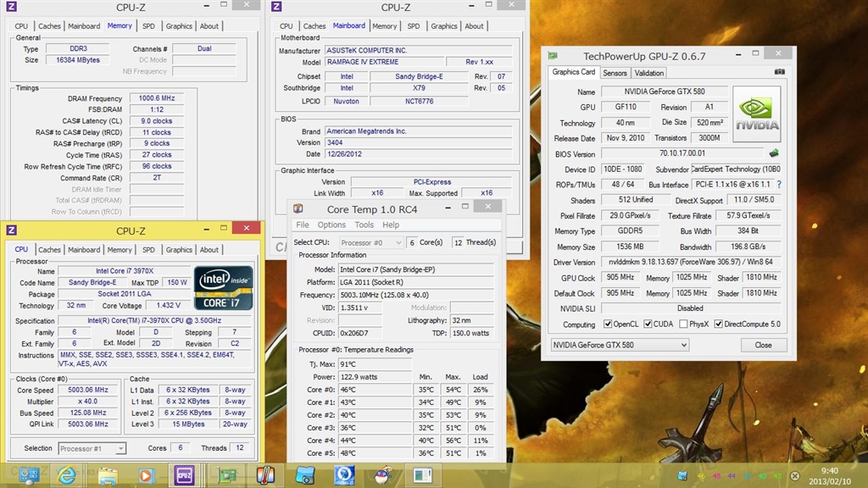This screenshot has height=488, width=868.
Task: Click the BIOS date value '12/26/2012'
Action: [x=419, y=154]
